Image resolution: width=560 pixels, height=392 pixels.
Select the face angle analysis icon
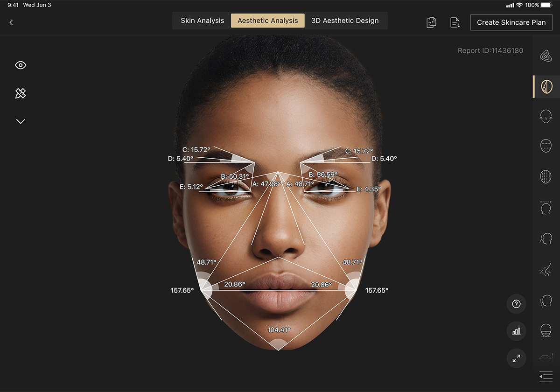(546, 86)
